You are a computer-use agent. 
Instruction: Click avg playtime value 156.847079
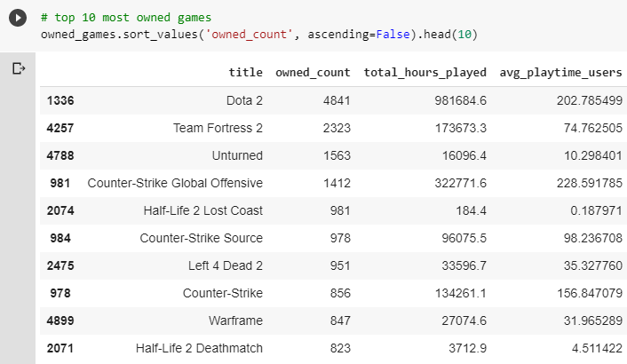[590, 293]
